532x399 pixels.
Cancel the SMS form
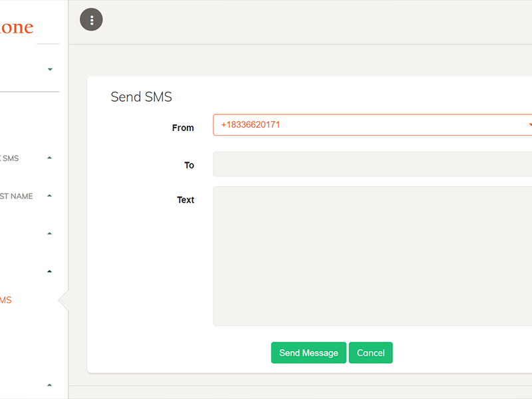point(370,353)
